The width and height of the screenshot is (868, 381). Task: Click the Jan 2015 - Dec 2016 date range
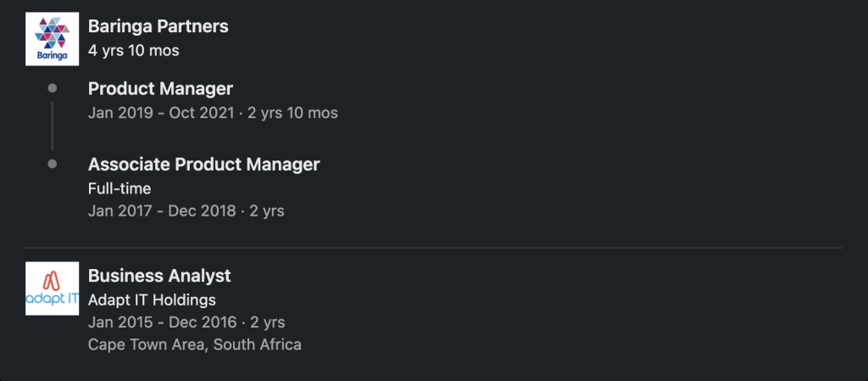162,322
